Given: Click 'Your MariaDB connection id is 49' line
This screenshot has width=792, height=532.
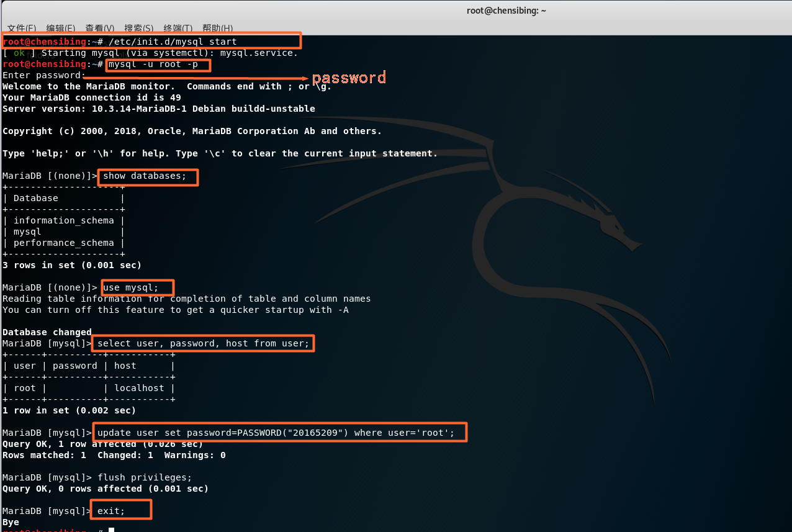Looking at the screenshot, I should pos(92,97).
